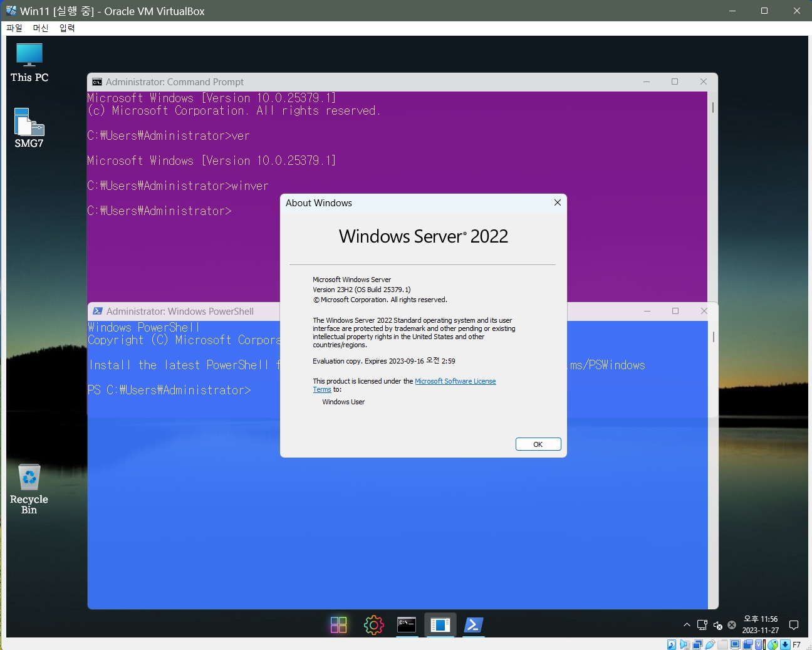Click the VirtualBox shared folders indicator
The height and width of the screenshot is (650, 812).
[722, 644]
